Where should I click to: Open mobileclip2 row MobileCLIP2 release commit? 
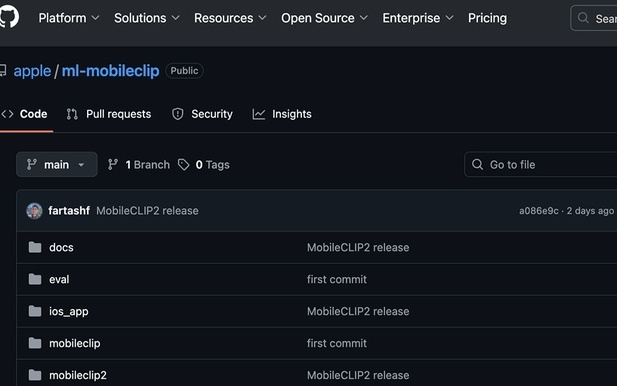click(358, 375)
